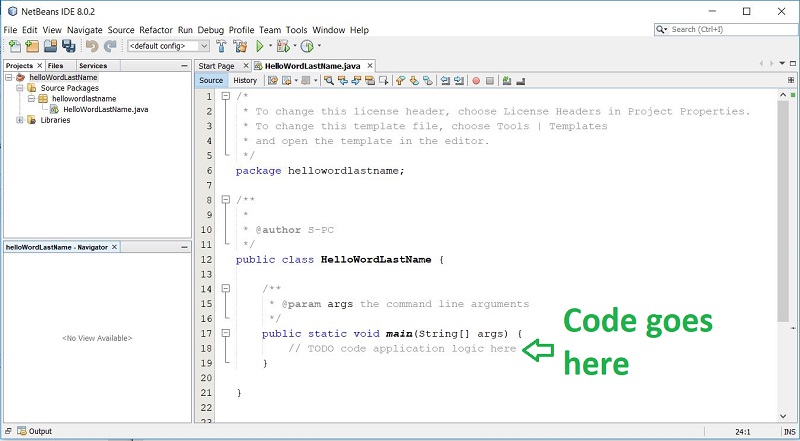Click the editor Back navigation icon
The width and height of the screenshot is (800, 441).
287,81
